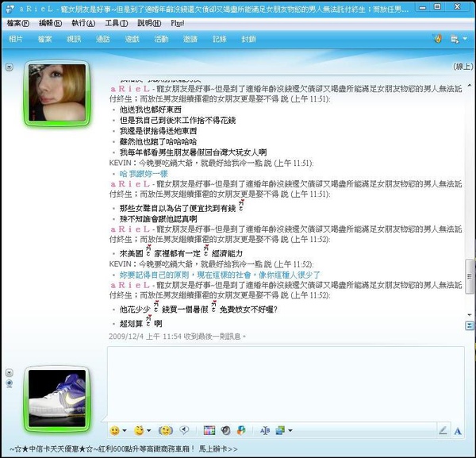Start a voice call with 通話
Screen dimensions: 476x458
[x=103, y=39]
